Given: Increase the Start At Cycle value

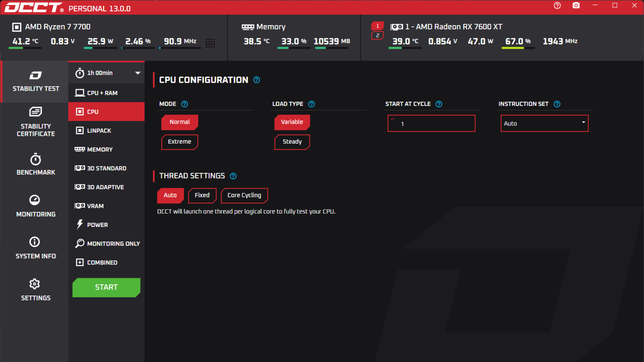Looking at the screenshot, I should (x=392, y=119).
